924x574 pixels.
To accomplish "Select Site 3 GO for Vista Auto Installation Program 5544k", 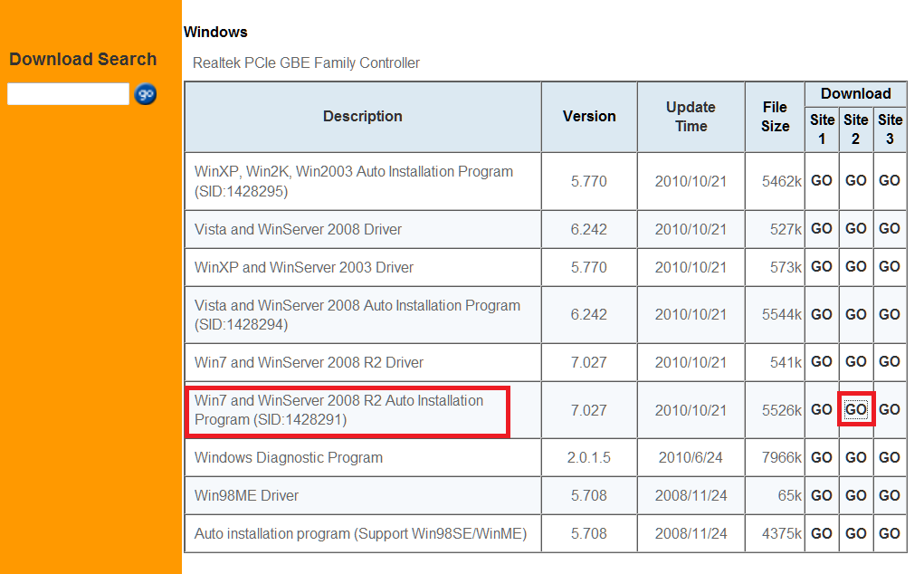I will [890, 315].
